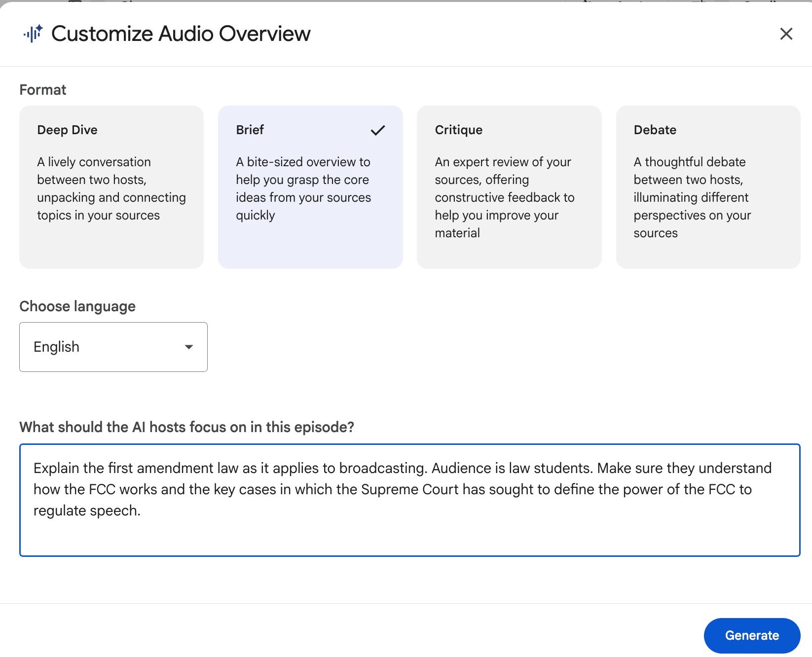Click the "Choose language" label
This screenshot has width=812, height=657.
click(77, 306)
